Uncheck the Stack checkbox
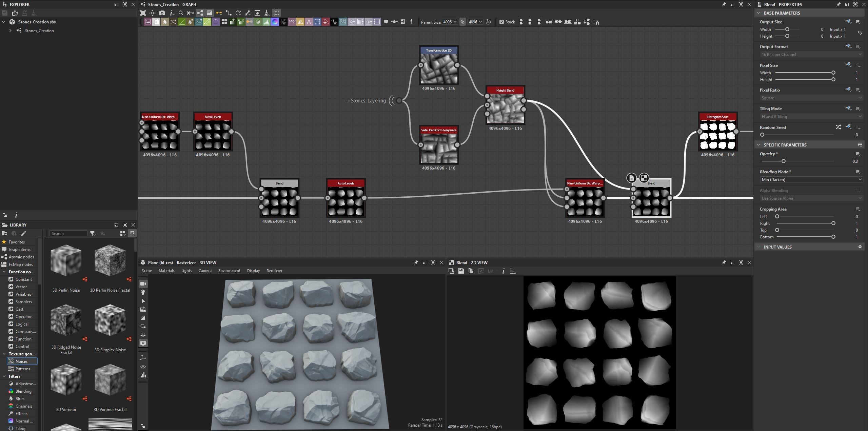This screenshot has width=868, height=431. 501,22
